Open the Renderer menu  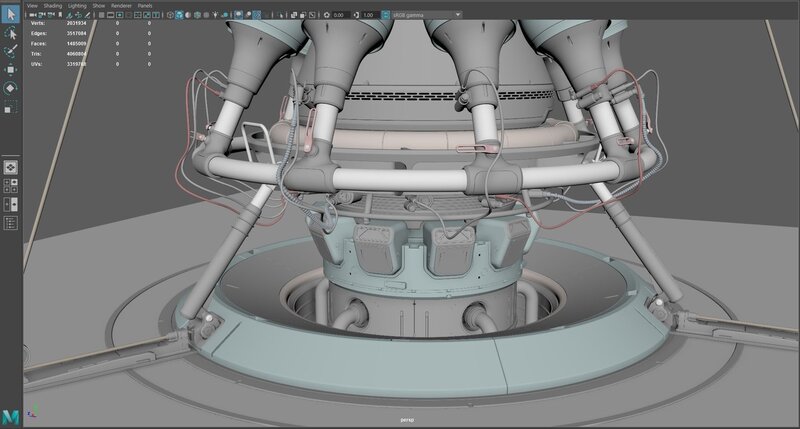tap(121, 5)
